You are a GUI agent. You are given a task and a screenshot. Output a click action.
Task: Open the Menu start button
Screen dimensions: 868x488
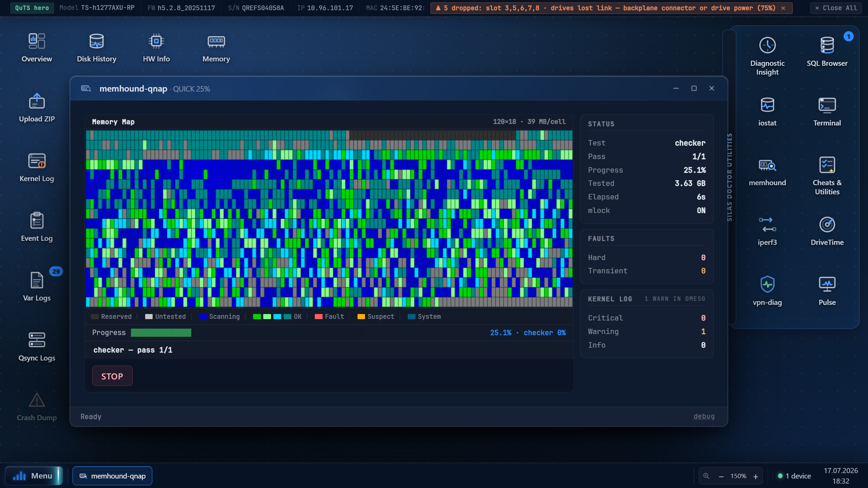(33, 476)
